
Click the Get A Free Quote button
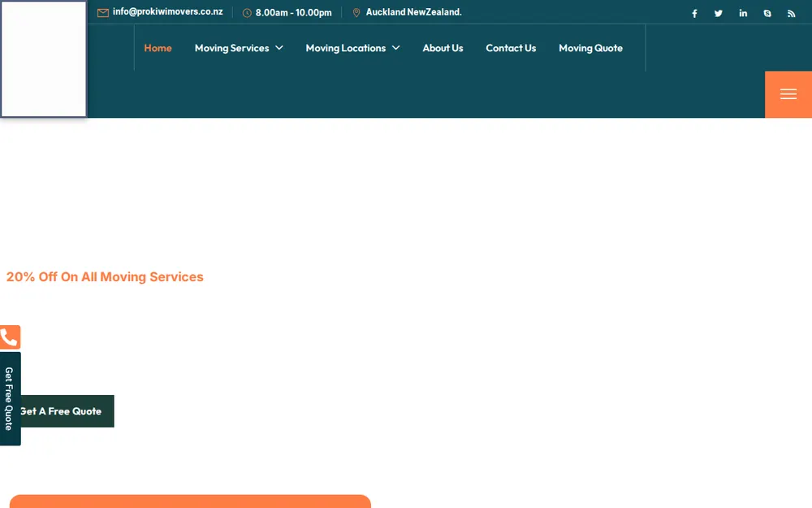(67, 411)
